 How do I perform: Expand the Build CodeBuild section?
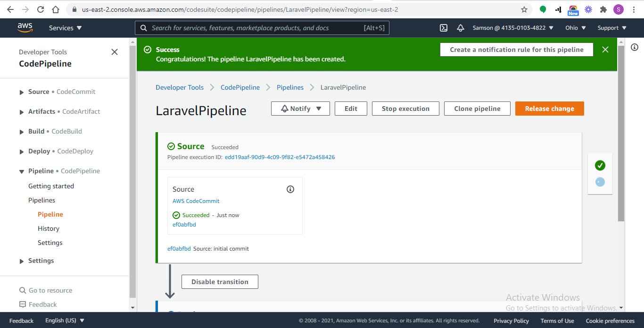(x=22, y=132)
